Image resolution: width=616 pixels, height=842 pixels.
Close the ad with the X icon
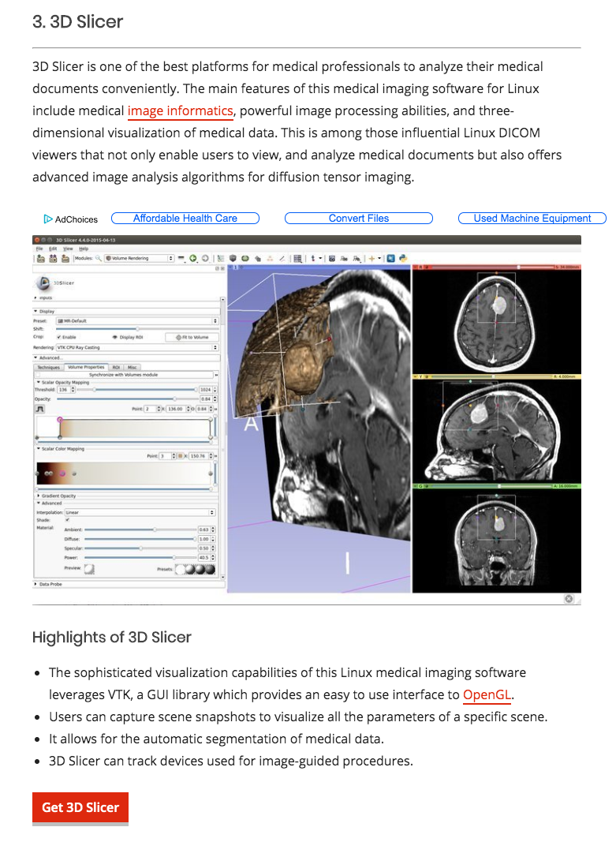tap(569, 599)
